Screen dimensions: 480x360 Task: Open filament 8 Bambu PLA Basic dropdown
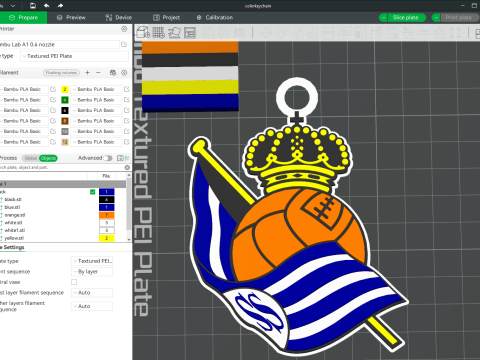96,121
